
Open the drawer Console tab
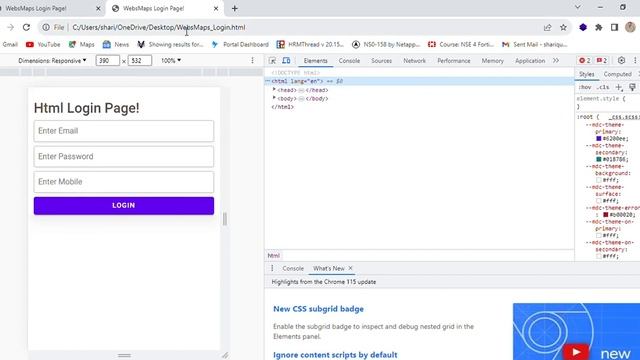(x=293, y=268)
